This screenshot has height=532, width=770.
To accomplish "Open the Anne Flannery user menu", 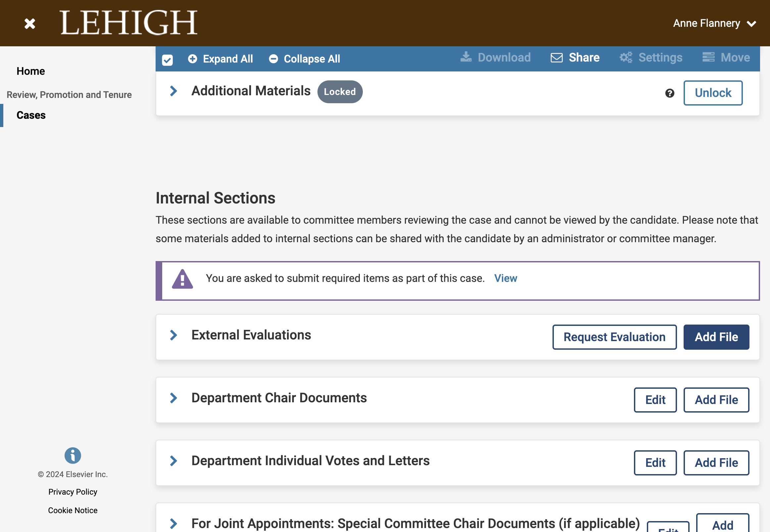I will click(714, 23).
